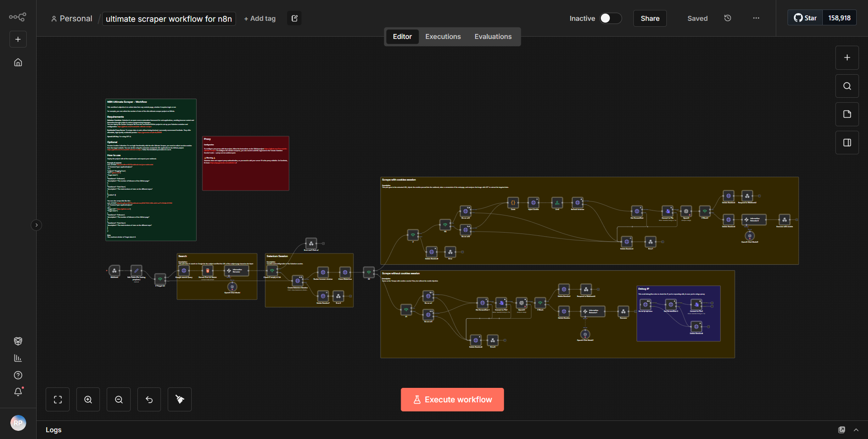Click the red Proxy sticky note
The height and width of the screenshot is (439, 868).
[x=245, y=163]
